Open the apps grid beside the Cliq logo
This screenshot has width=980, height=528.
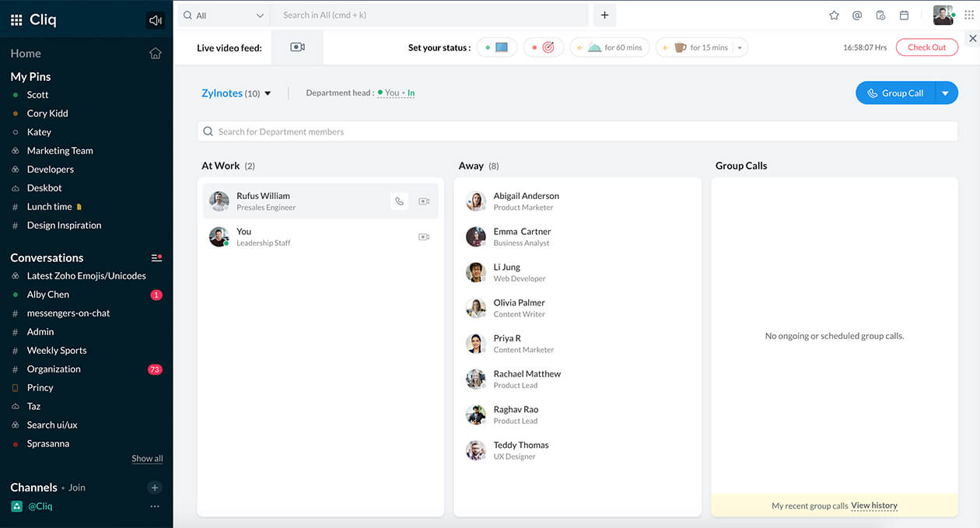coord(16,20)
